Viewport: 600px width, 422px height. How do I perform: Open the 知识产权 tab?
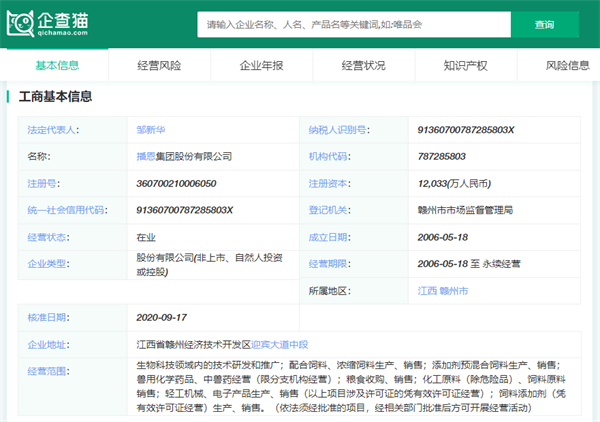pyautogui.click(x=465, y=65)
